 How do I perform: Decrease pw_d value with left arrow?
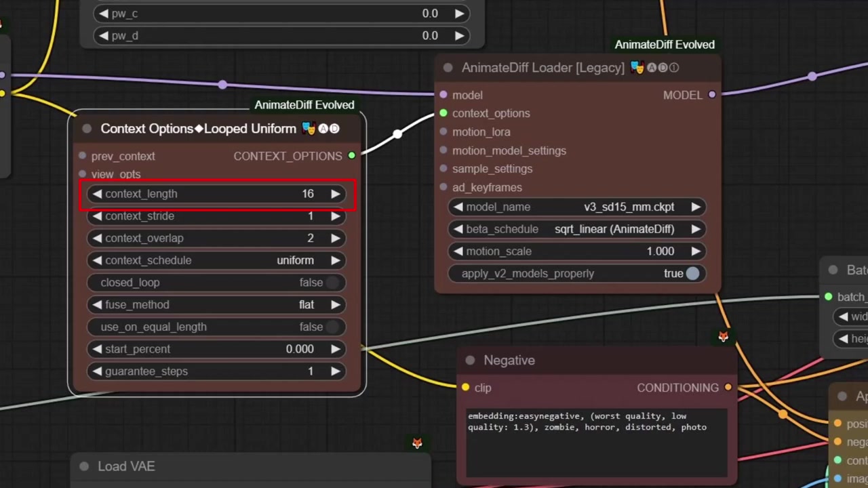[104, 36]
